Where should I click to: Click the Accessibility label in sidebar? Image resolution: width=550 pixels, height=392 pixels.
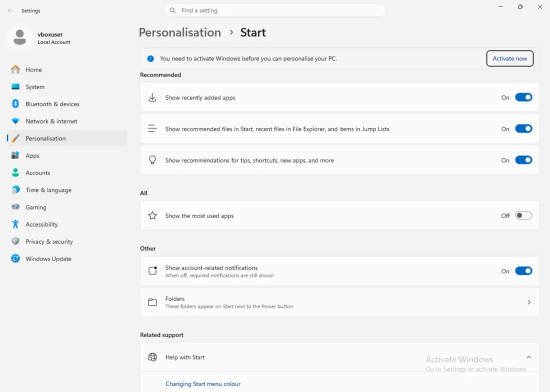[41, 224]
